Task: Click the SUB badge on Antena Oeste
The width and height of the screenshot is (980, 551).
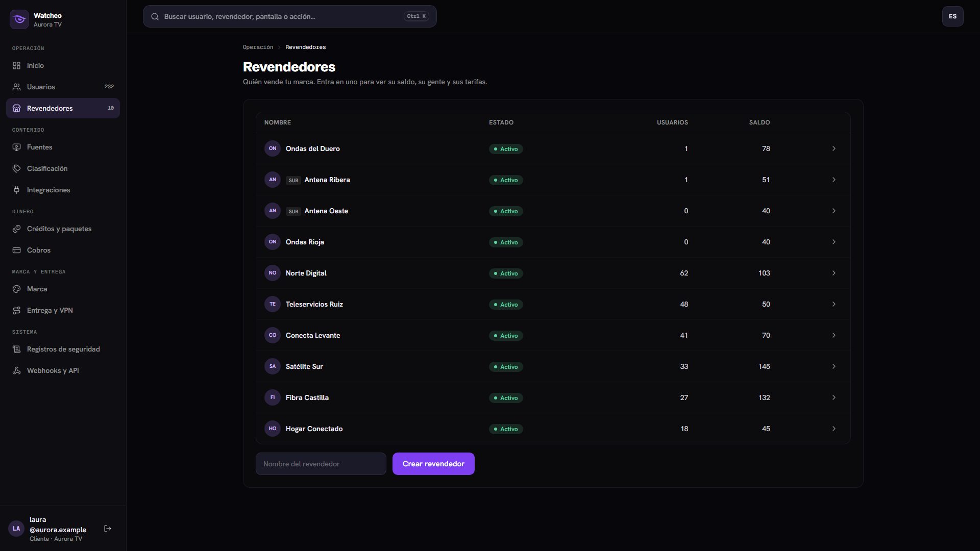Action: tap(293, 211)
